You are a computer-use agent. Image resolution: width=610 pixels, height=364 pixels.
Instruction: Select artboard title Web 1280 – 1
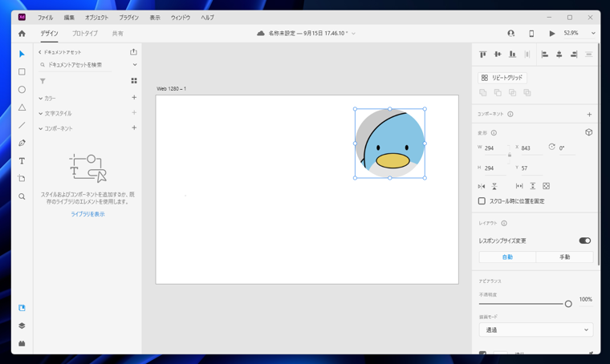click(x=171, y=88)
